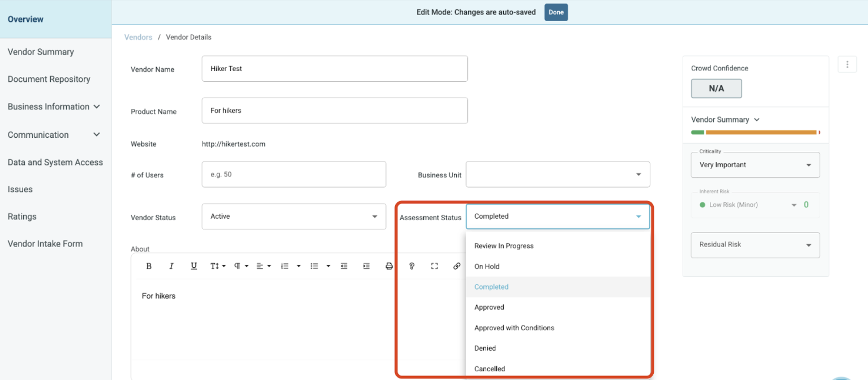Toggle bold formatting in About editor
Image resolution: width=868 pixels, height=381 pixels.
click(149, 266)
